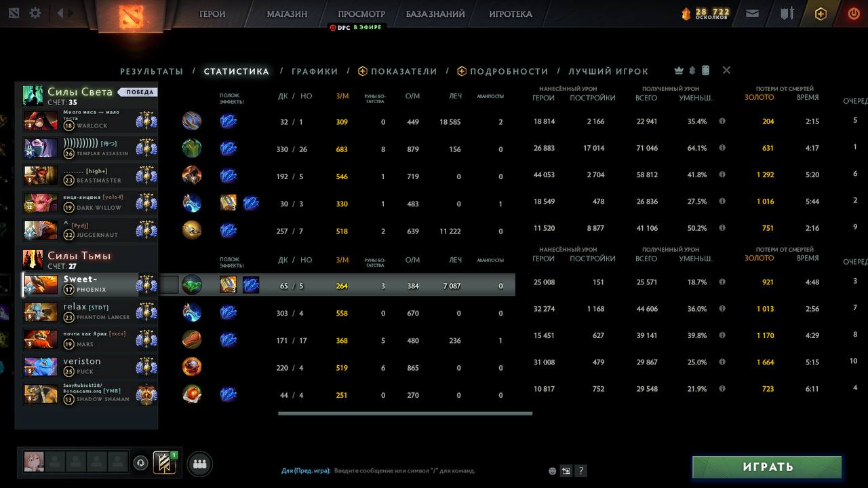Select the Shadow Shaman player row
The width and height of the screenshot is (868, 488).
tap(90, 394)
